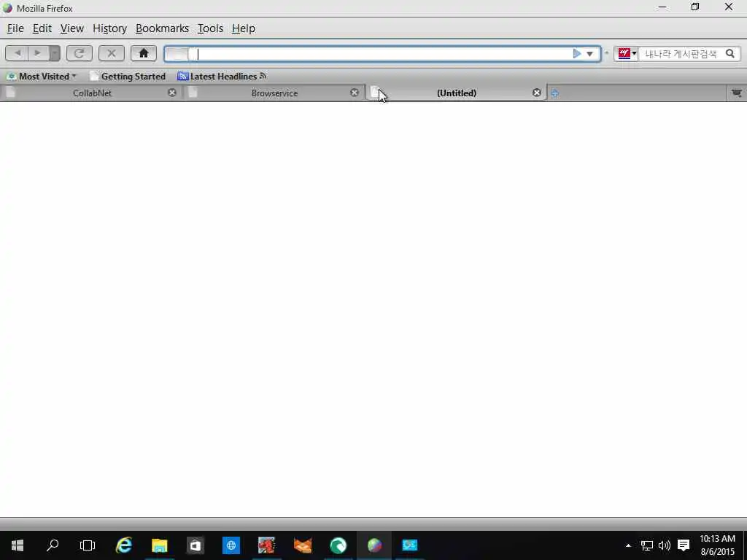Open the network tray icon
This screenshot has width=747, height=560.
(x=646, y=545)
